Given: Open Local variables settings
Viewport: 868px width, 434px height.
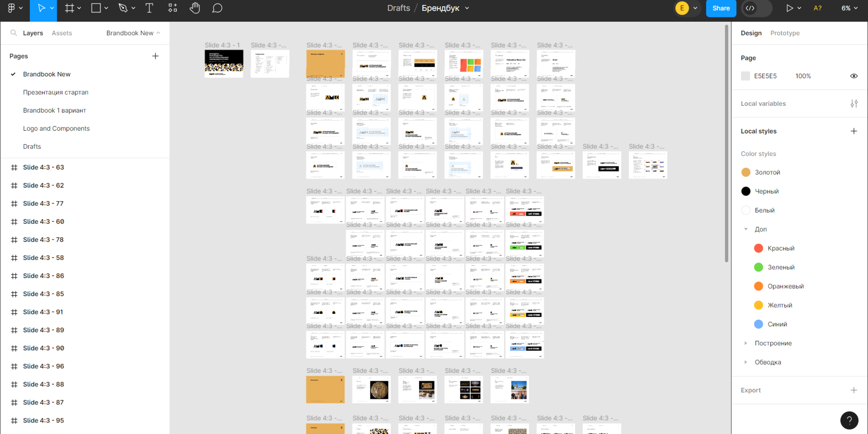Looking at the screenshot, I should 853,104.
